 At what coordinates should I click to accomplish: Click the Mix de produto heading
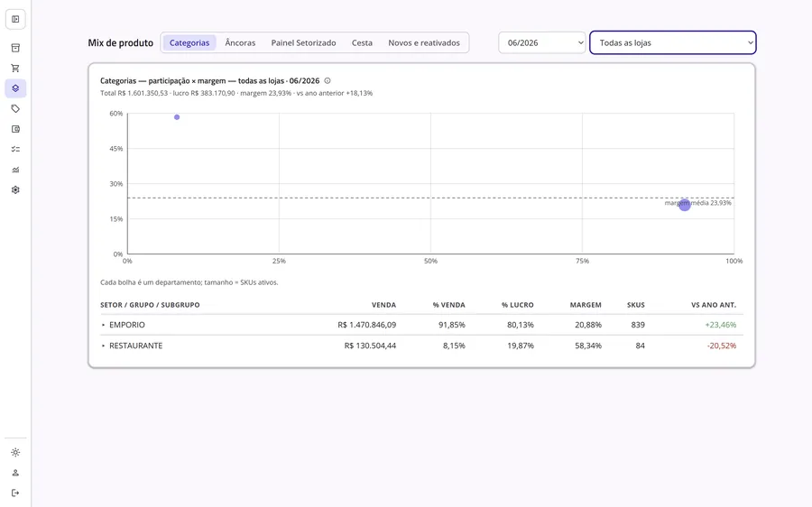point(121,43)
